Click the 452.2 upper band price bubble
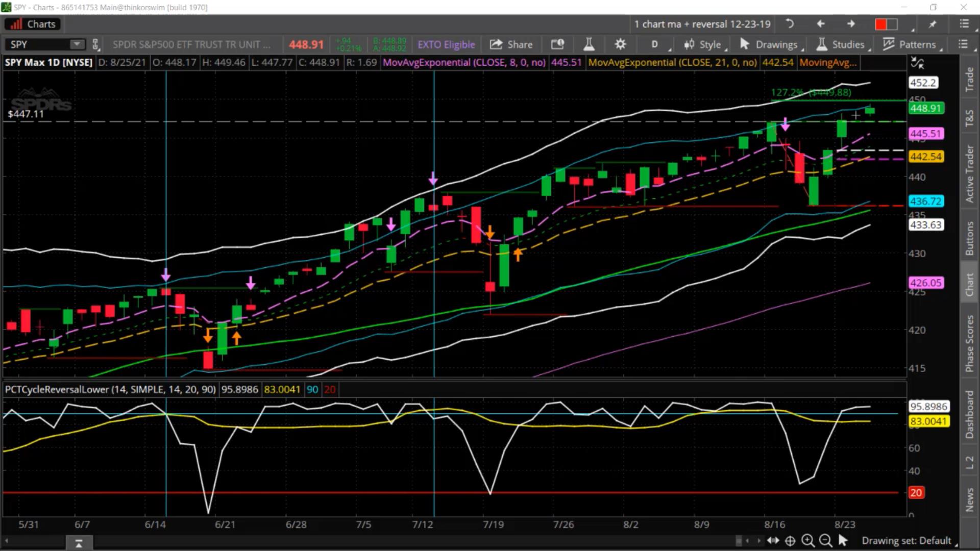Image resolution: width=980 pixels, height=551 pixels. click(x=923, y=83)
